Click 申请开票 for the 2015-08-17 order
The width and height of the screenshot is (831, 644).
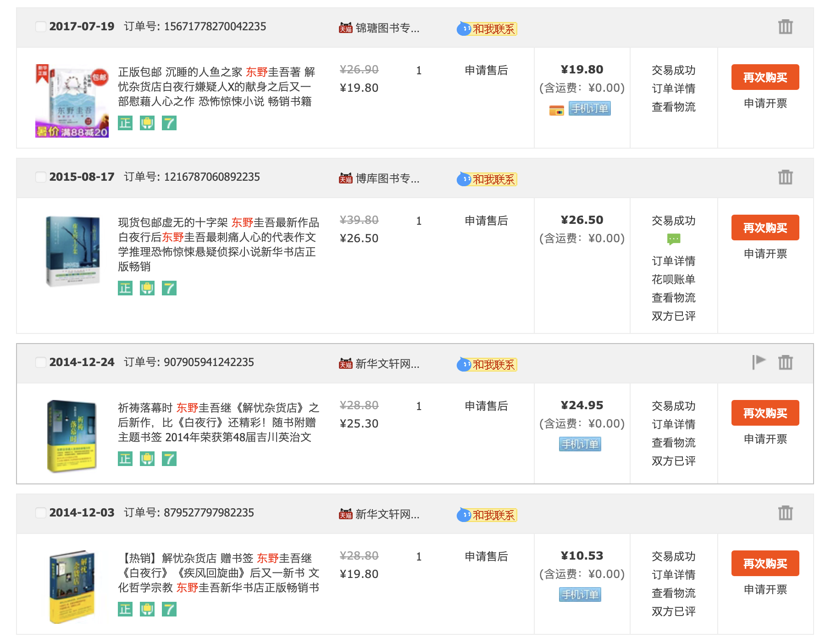tap(765, 254)
